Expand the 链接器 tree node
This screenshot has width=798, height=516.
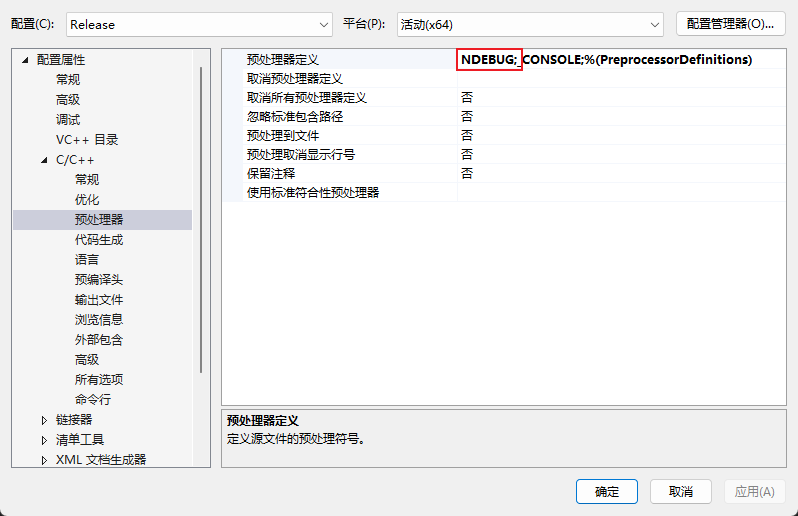coord(44,420)
